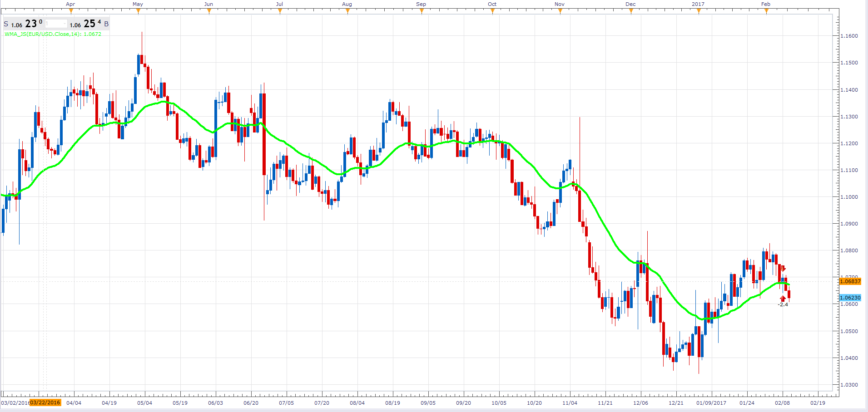This screenshot has height=412, width=868.
Task: Click the Sell button showing 1.06 23
Action: pos(23,24)
